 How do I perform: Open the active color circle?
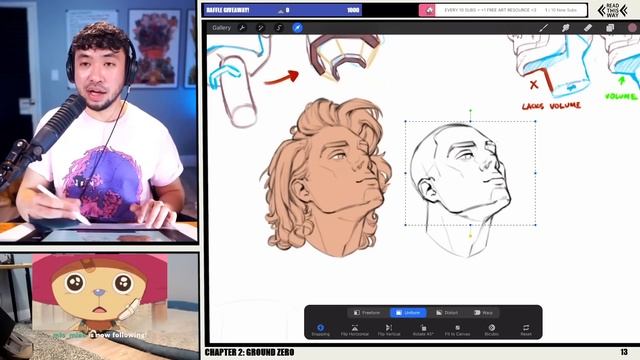tap(632, 28)
